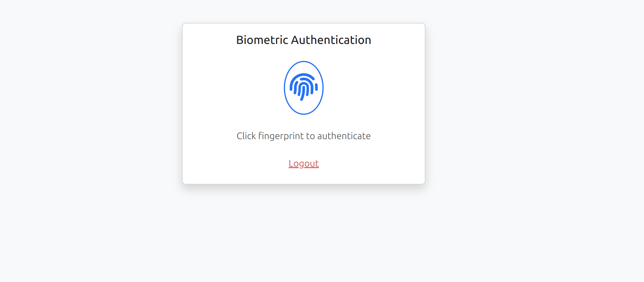Click the 'Click fingerprint to authenticate' message
This screenshot has height=282, width=644.
point(303,136)
